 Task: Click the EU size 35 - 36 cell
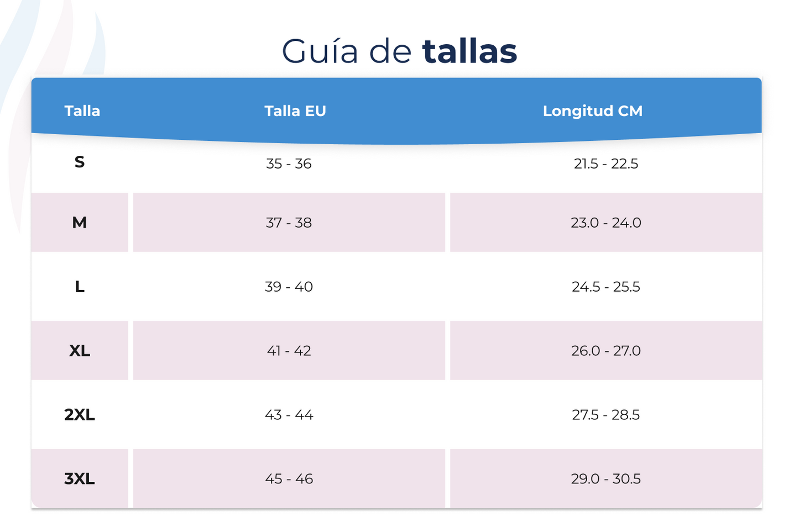point(289,164)
